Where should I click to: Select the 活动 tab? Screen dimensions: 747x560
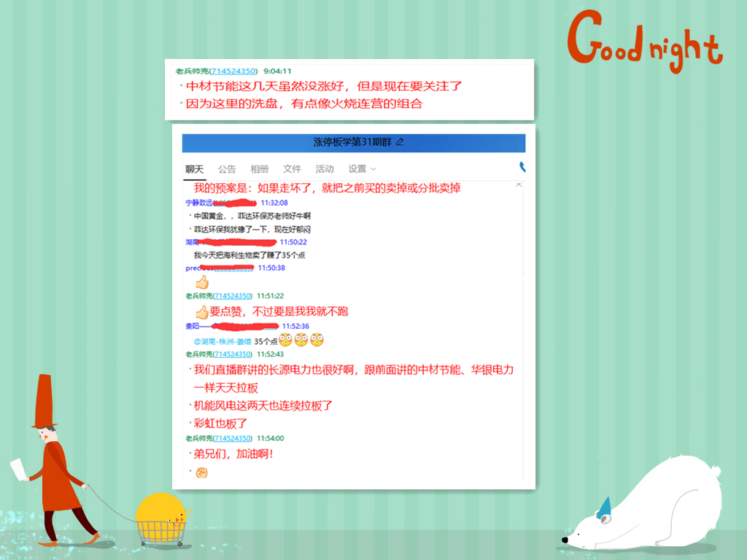pos(325,169)
